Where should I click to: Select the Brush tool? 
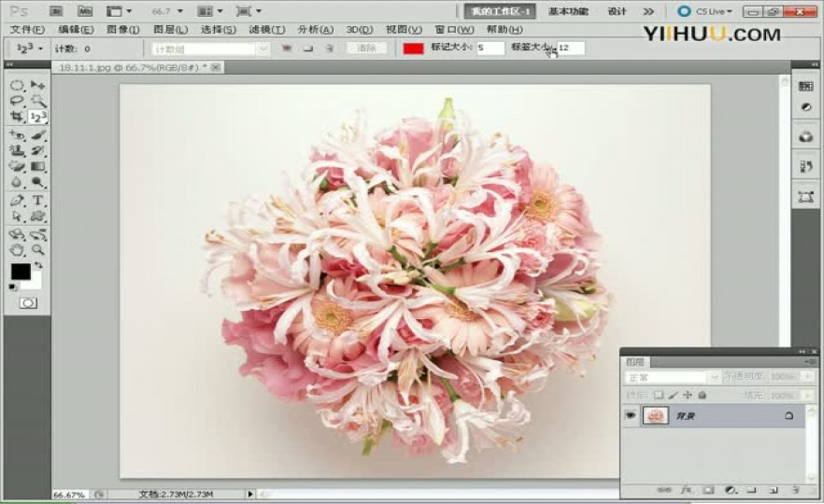coord(37,135)
